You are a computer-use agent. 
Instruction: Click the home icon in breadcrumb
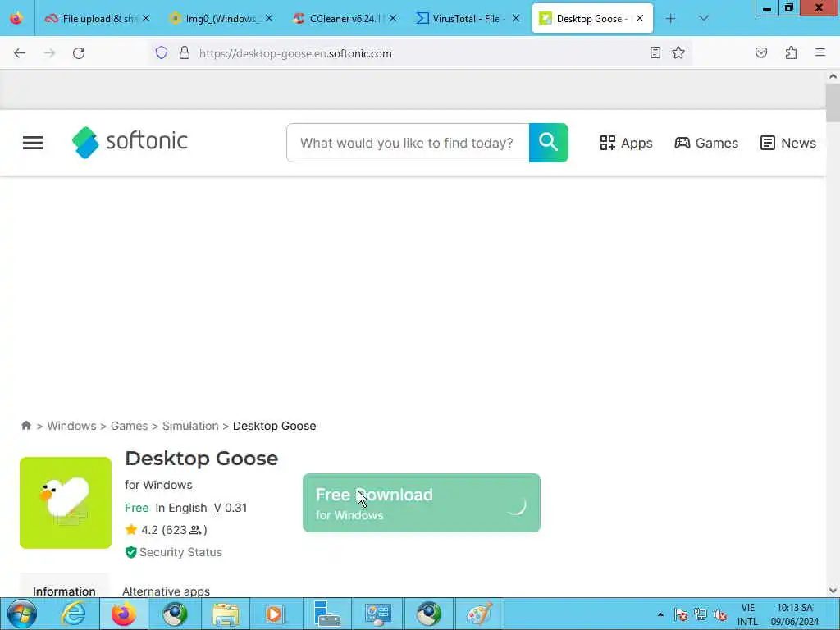click(x=25, y=426)
